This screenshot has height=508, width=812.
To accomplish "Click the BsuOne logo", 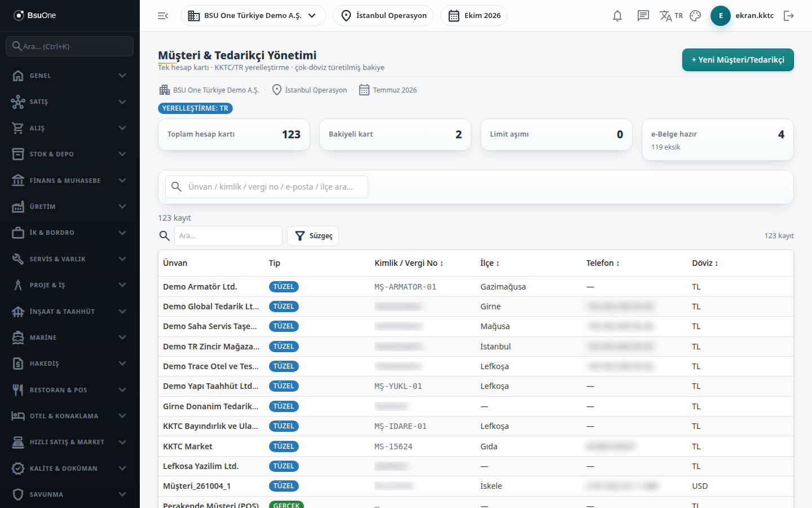I will (35, 15).
